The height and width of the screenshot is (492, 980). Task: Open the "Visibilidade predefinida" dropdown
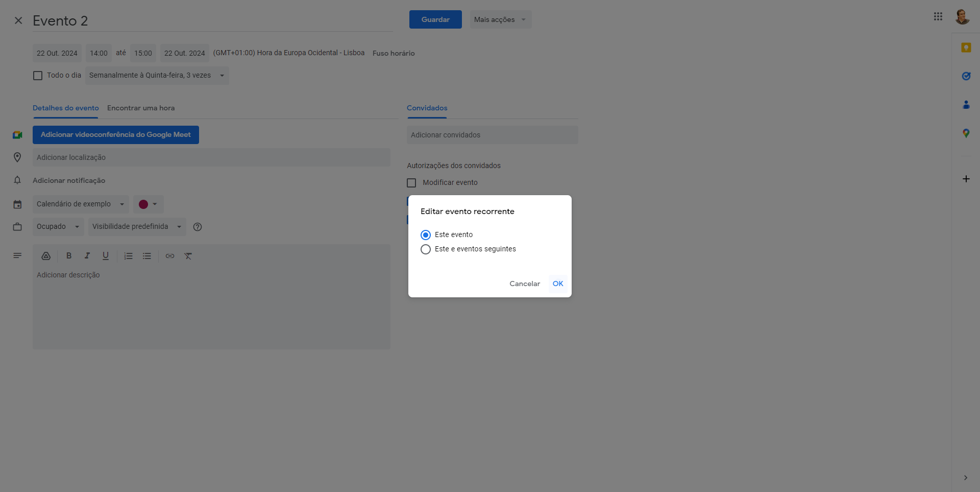(x=137, y=227)
